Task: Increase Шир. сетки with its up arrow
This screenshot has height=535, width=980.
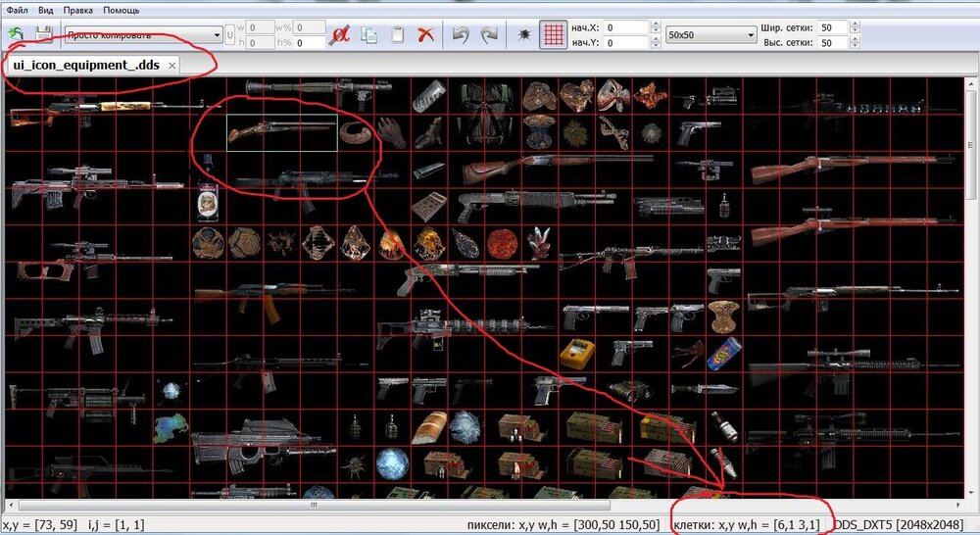Action: (855, 24)
